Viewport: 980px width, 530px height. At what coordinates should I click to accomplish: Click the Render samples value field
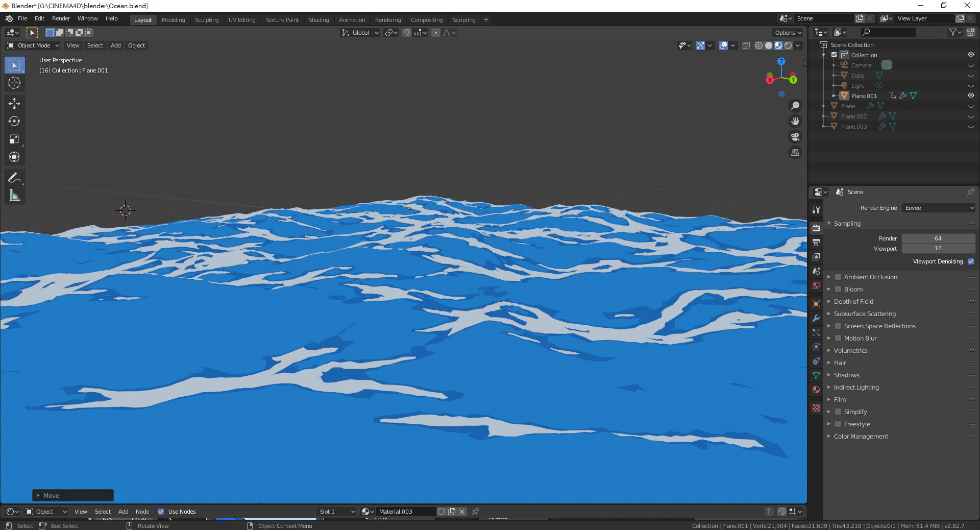click(x=938, y=238)
